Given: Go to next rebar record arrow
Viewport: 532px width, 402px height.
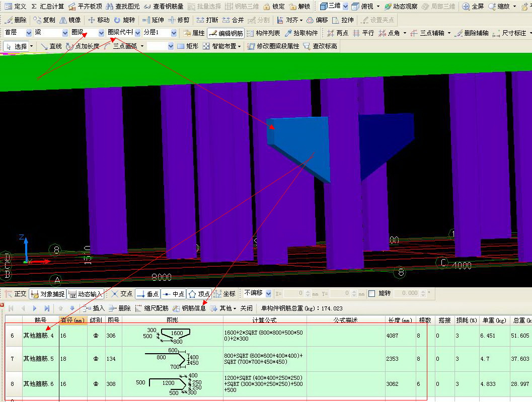Looking at the screenshot, I should point(35,308).
